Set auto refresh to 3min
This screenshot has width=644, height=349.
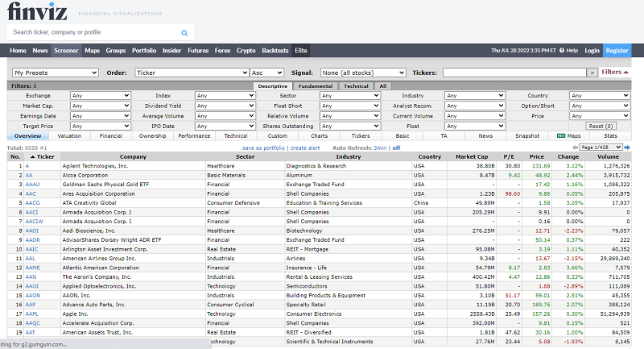point(380,147)
